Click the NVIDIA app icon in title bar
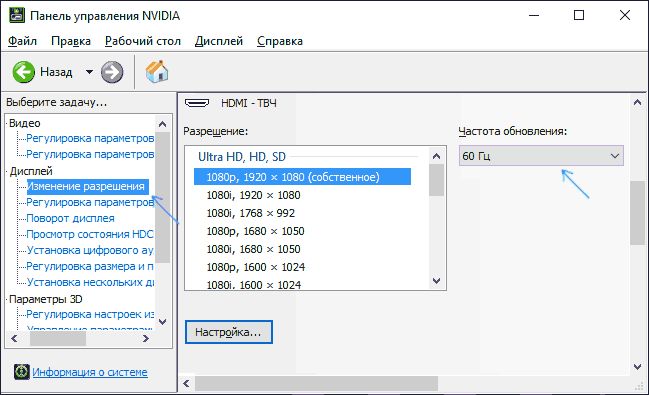This screenshot has height=395, width=649. tap(17, 16)
